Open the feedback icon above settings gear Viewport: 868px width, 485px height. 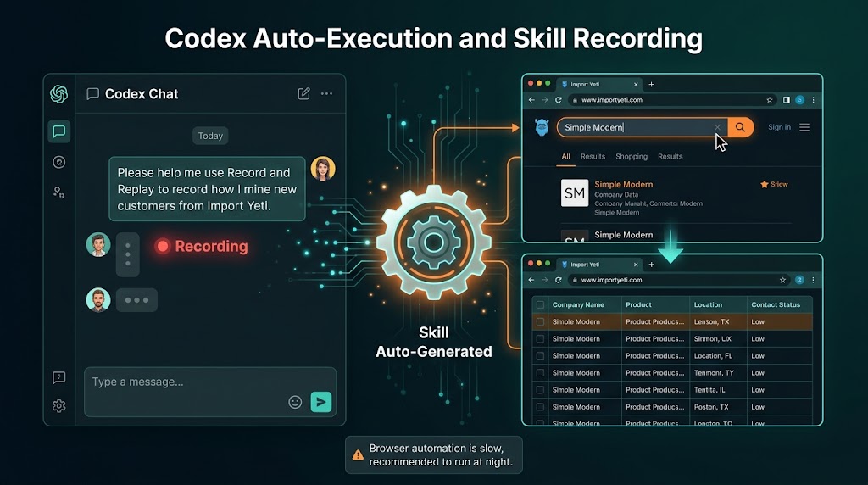[58, 377]
